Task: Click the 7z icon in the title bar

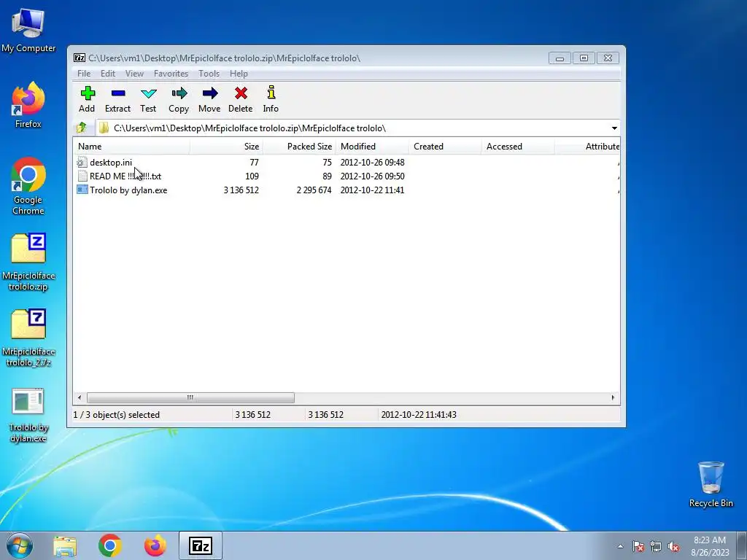Action: click(x=79, y=58)
